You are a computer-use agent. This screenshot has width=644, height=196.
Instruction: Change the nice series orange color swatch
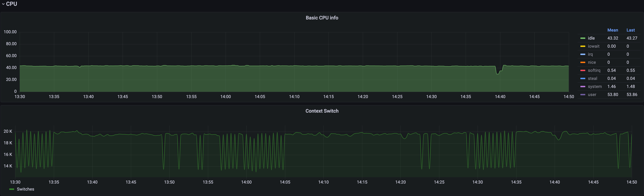pyautogui.click(x=582, y=63)
